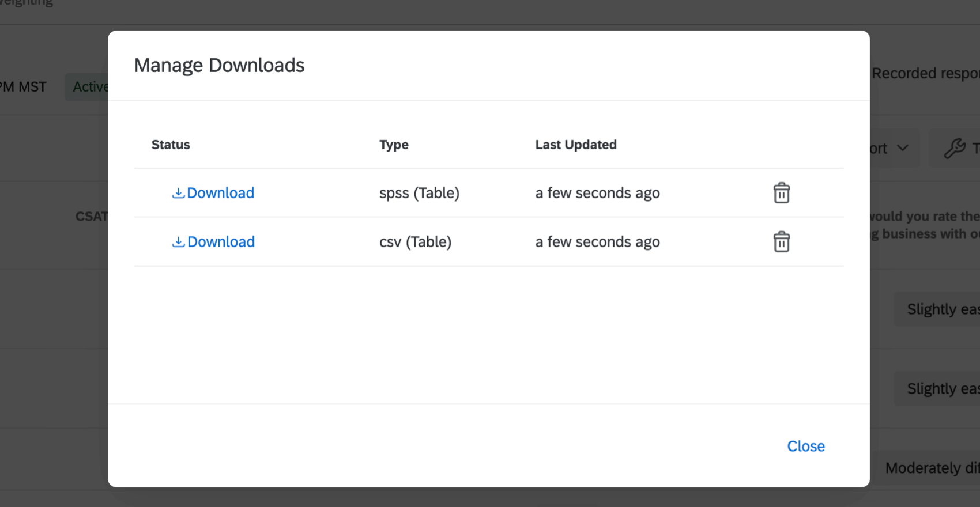Click the Download link for spss file
This screenshot has height=507, width=980.
pyautogui.click(x=220, y=193)
